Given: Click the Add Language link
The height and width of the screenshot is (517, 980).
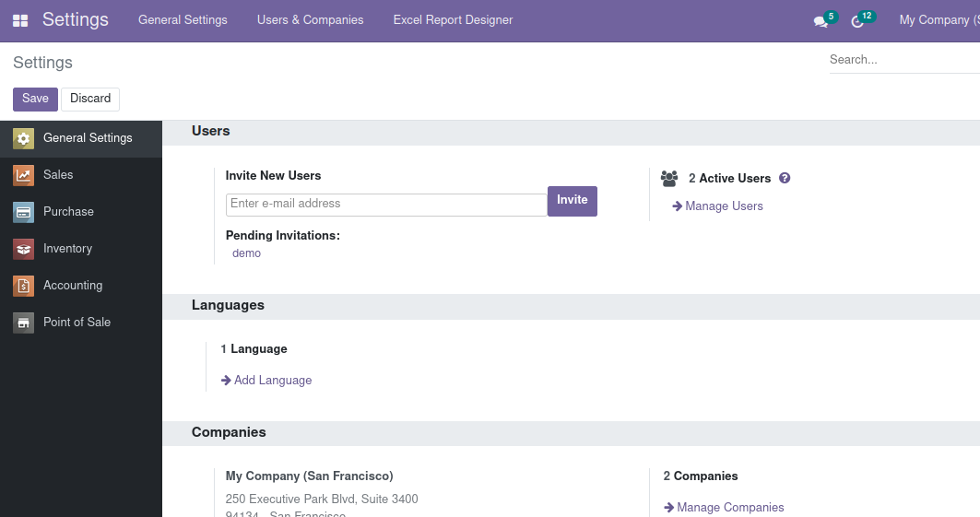Looking at the screenshot, I should (x=272, y=381).
